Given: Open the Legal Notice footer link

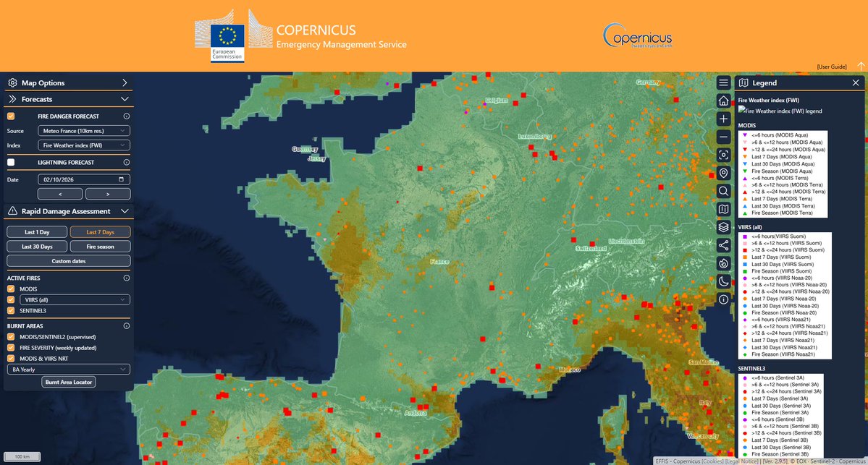Looking at the screenshot, I should click(x=742, y=461).
